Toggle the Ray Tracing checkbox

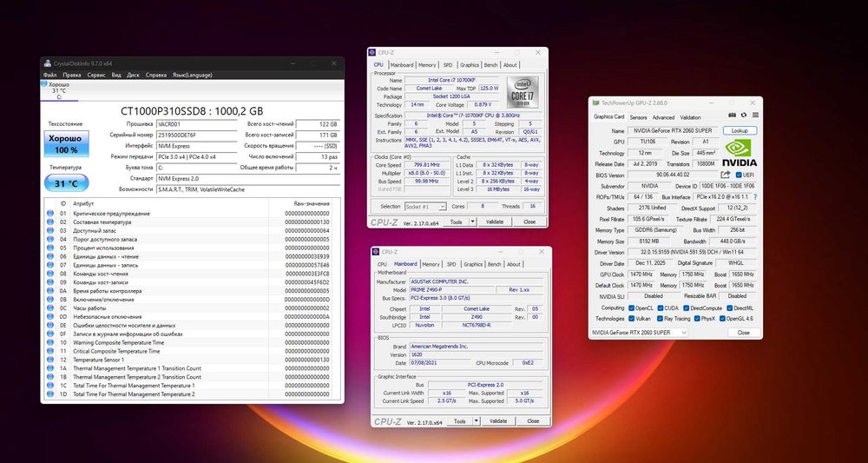click(661, 319)
